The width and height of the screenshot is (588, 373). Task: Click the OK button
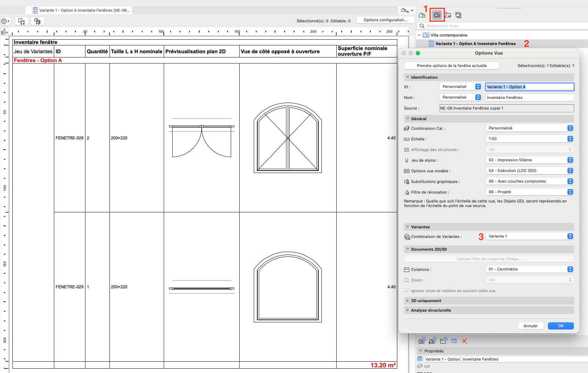click(x=561, y=326)
